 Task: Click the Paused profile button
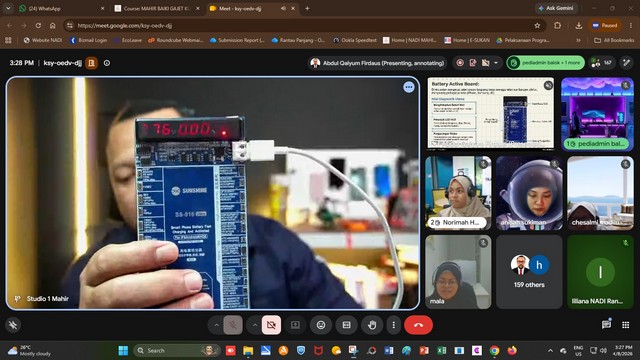coord(605,25)
